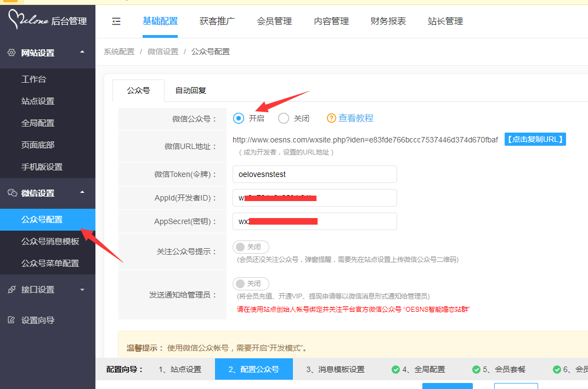The height and width of the screenshot is (389, 588).
Task: Collapse the 网站设置 sidebar section
Action: click(82, 53)
